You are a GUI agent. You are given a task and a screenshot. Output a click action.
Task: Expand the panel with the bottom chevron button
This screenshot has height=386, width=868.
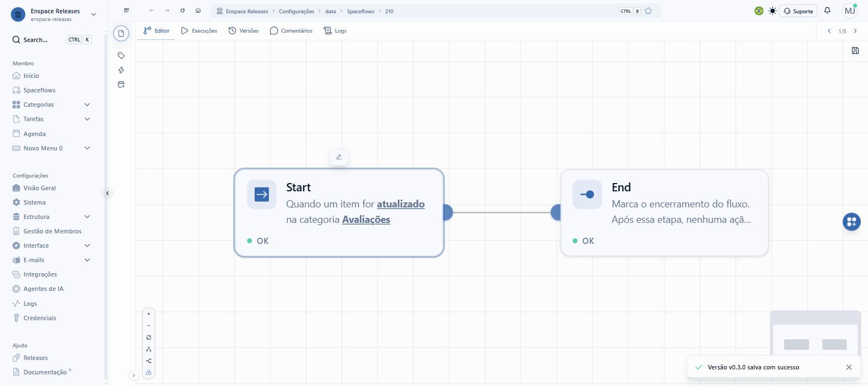(x=133, y=375)
